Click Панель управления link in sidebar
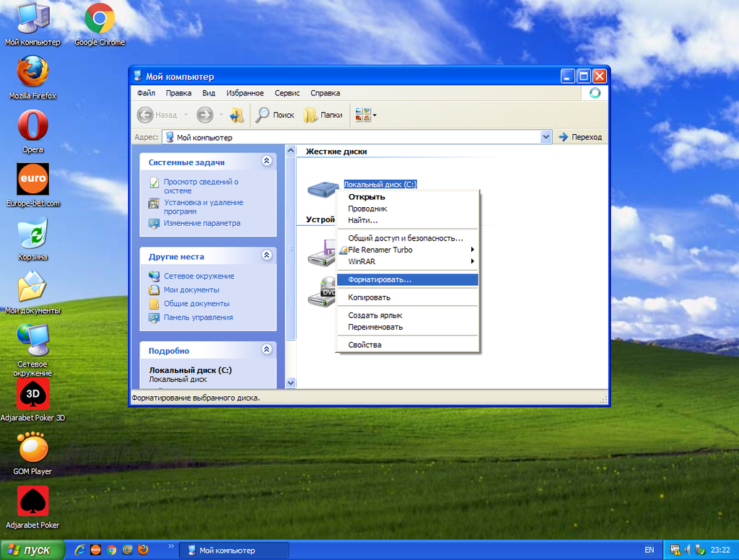The width and height of the screenshot is (739, 560). coord(198,318)
